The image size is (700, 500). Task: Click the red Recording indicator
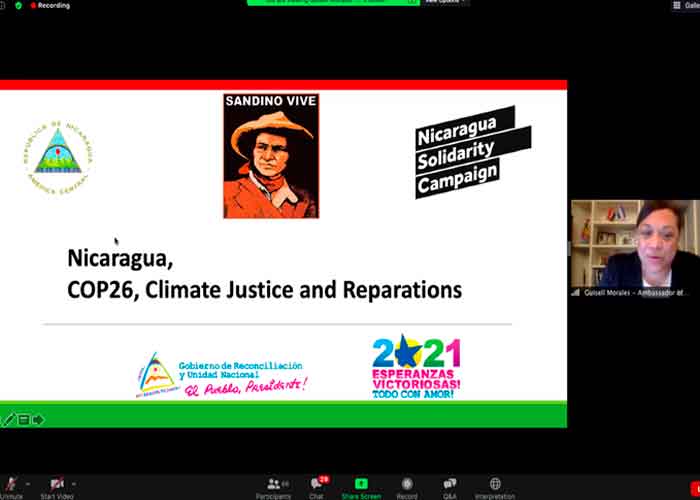(50, 5)
